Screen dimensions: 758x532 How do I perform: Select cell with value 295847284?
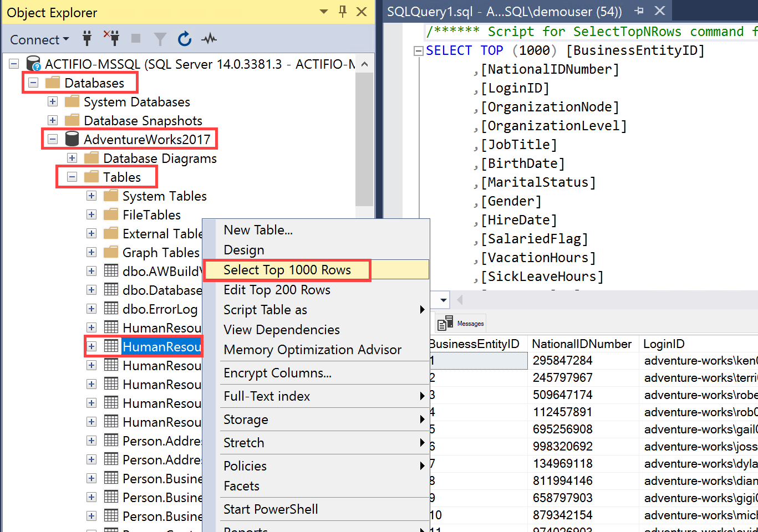click(583, 361)
